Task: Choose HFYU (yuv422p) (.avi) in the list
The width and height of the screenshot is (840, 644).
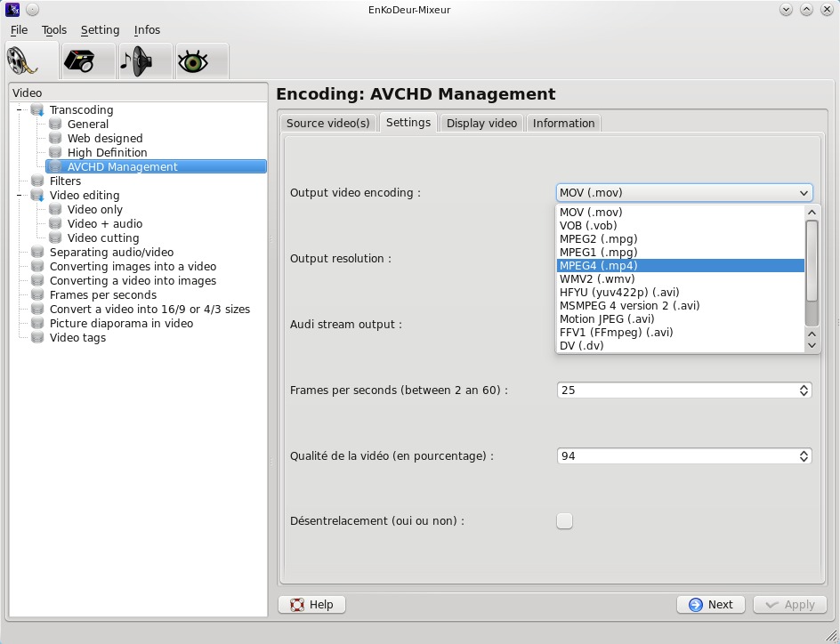Action: pos(681,293)
